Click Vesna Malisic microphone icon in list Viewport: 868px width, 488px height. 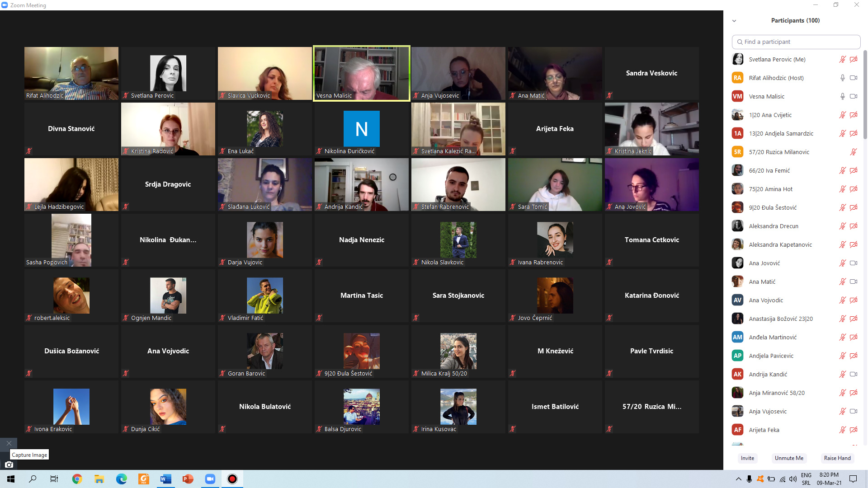coord(843,96)
